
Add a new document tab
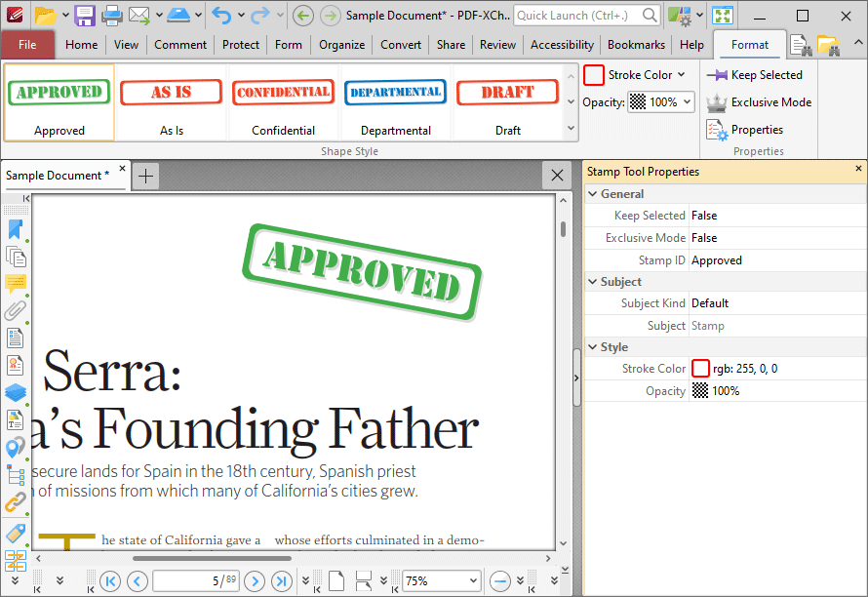click(x=146, y=177)
